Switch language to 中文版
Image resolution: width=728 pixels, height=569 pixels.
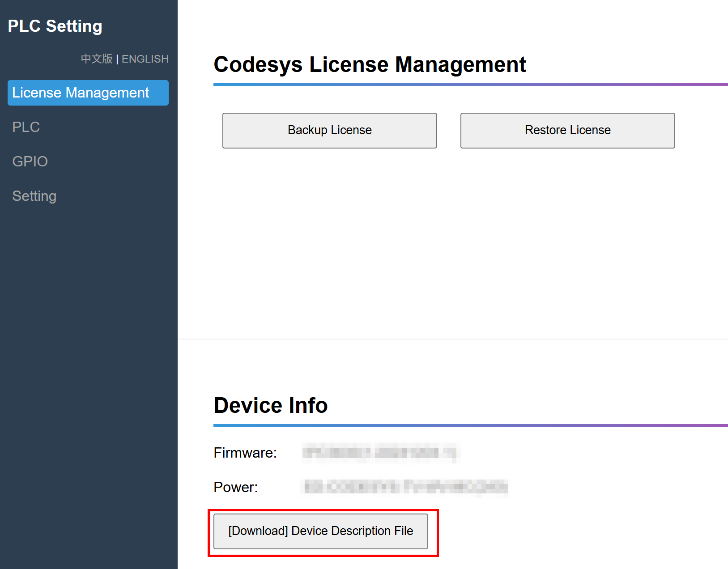[96, 59]
